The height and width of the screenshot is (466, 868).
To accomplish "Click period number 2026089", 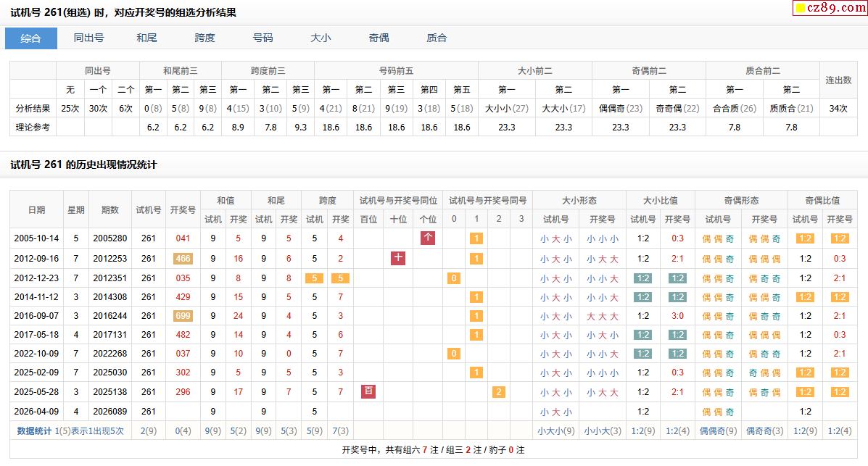I will (110, 412).
